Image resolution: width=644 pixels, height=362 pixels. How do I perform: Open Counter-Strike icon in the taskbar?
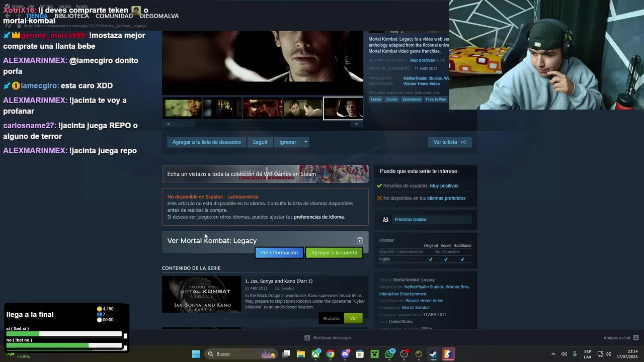pos(448,354)
